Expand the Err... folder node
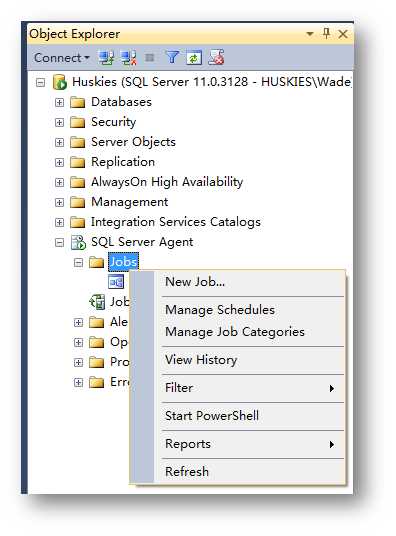 pos(78,382)
